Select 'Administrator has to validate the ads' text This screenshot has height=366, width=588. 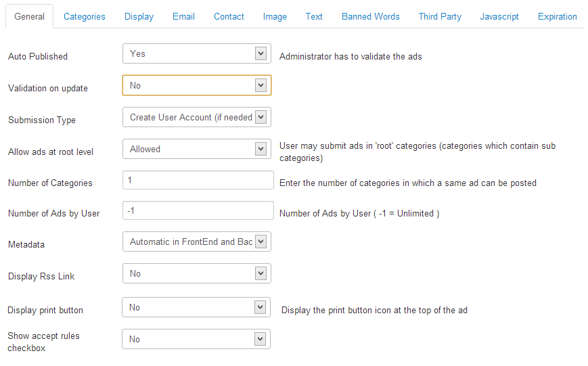(350, 57)
